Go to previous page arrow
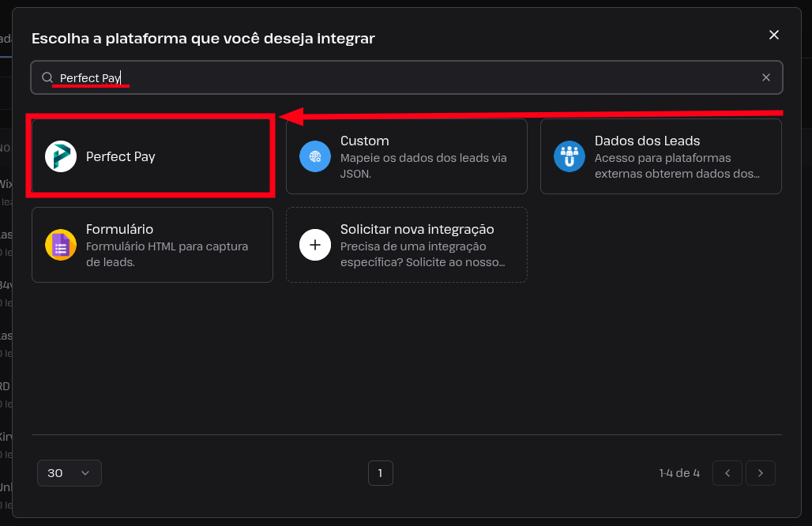 [x=727, y=473]
